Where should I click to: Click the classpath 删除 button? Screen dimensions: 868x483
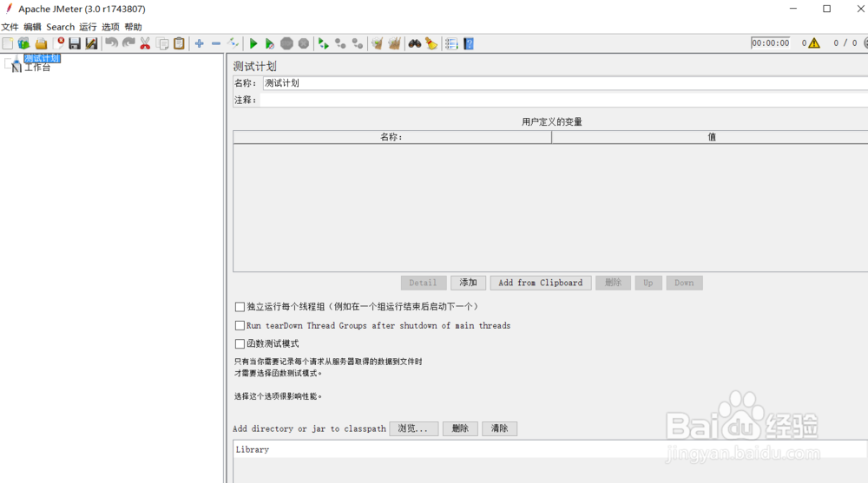pos(460,428)
